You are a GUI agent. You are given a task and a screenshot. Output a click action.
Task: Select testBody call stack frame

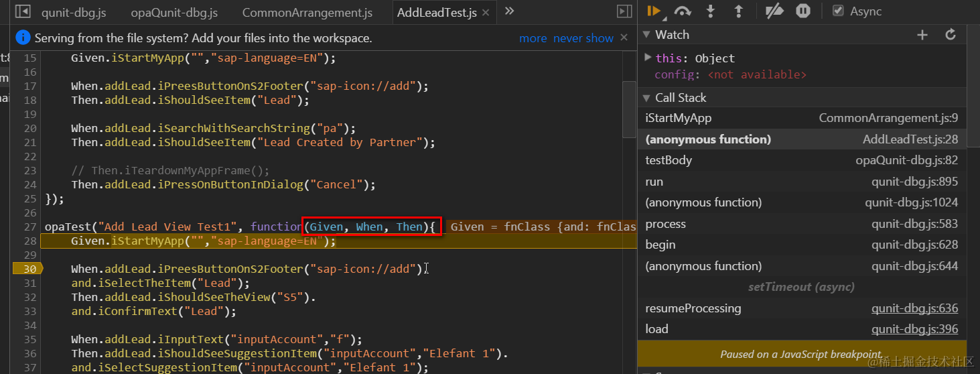(802, 160)
